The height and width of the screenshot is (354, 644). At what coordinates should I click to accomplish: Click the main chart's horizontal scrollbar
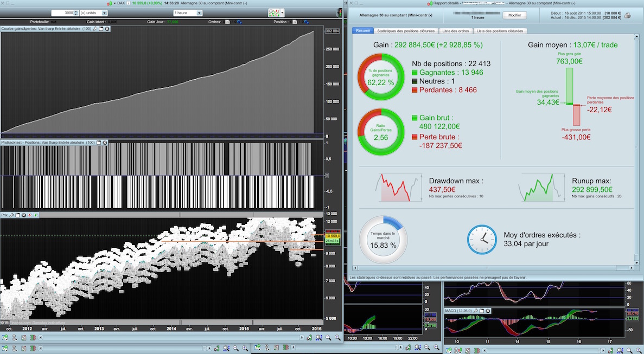(x=171, y=338)
